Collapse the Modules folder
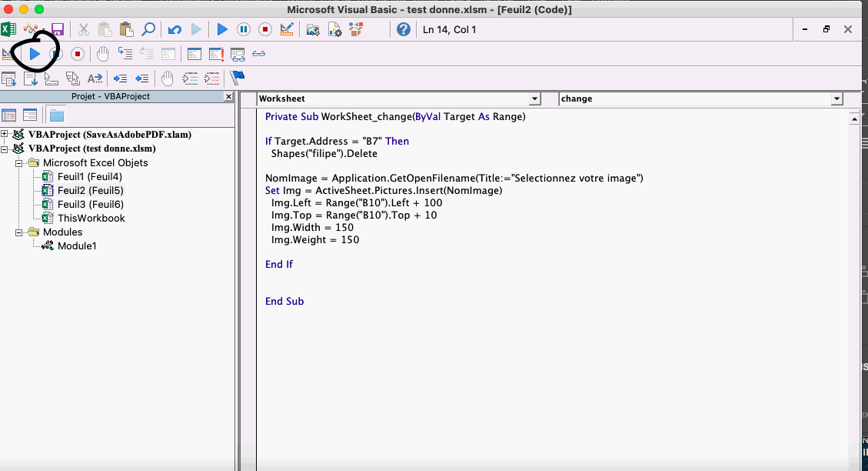The width and height of the screenshot is (868, 471). pyautogui.click(x=19, y=232)
